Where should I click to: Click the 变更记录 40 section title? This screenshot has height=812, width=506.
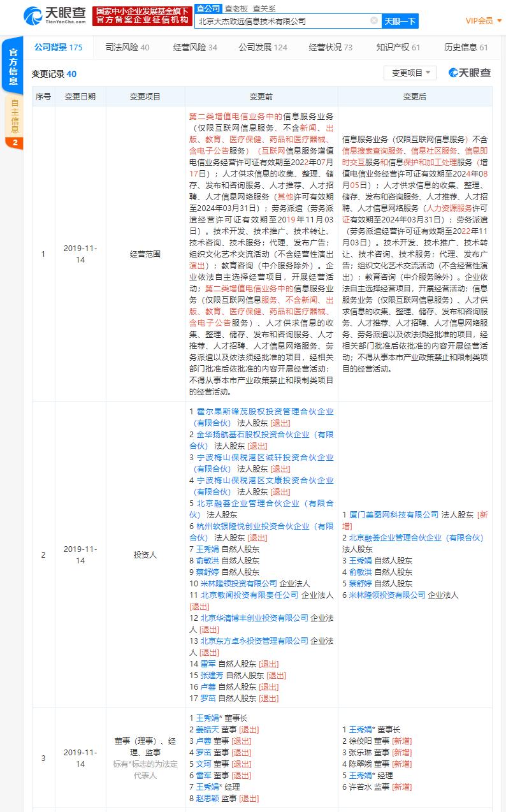click(54, 74)
